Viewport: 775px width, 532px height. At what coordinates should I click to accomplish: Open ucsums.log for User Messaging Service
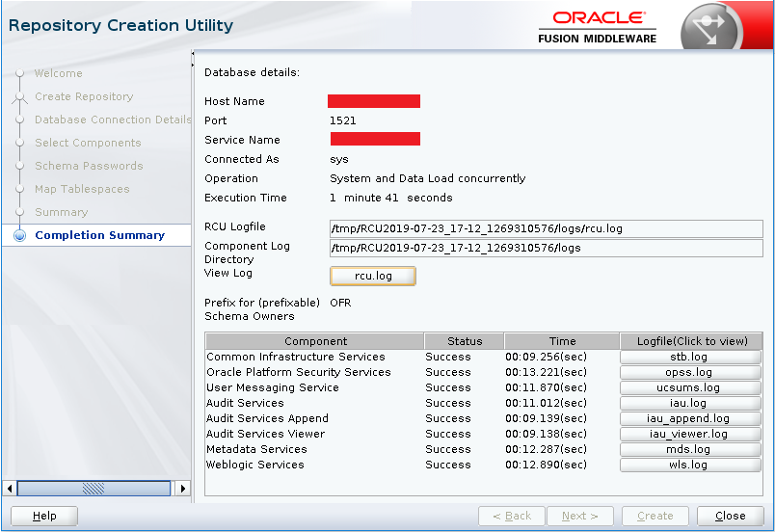coord(690,388)
